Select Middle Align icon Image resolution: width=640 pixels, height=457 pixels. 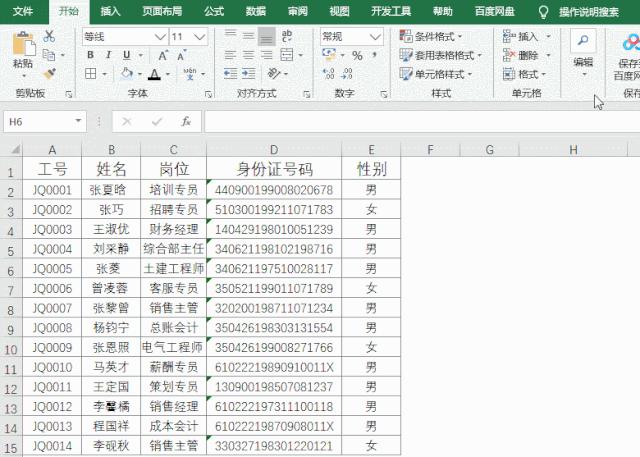click(248, 37)
